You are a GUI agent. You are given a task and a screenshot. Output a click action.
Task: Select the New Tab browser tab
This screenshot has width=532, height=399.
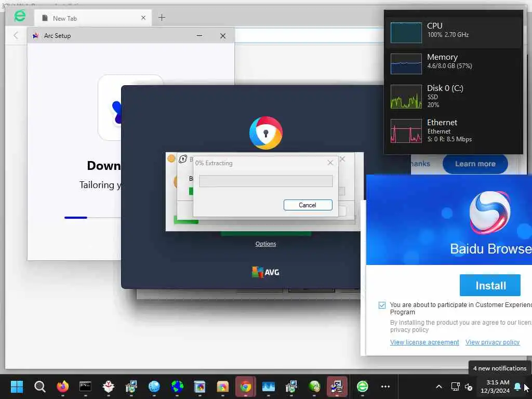tap(91, 18)
